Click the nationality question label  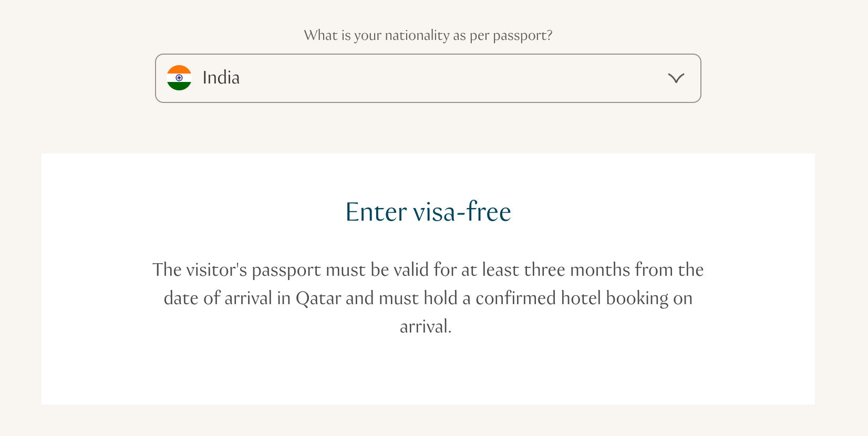pyautogui.click(x=428, y=35)
